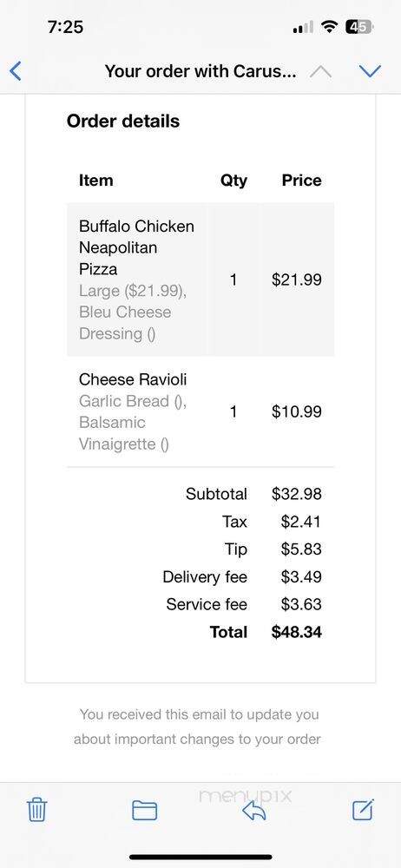
Task: Tap the back arrow icon
Action: pyautogui.click(x=16, y=71)
